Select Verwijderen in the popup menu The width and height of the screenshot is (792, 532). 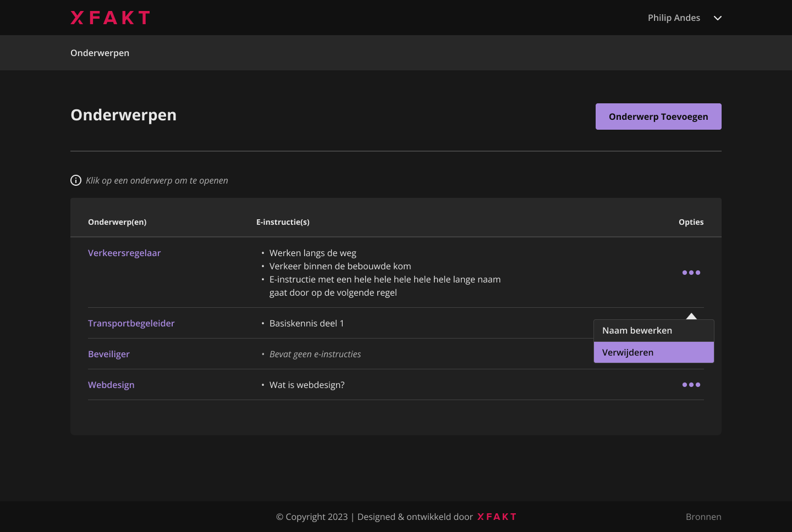(654, 352)
